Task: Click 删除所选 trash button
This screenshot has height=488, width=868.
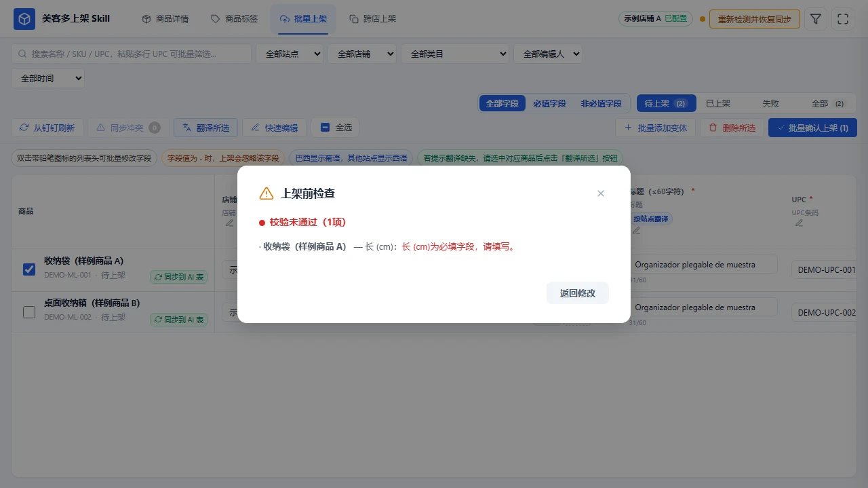Action: [x=732, y=128]
